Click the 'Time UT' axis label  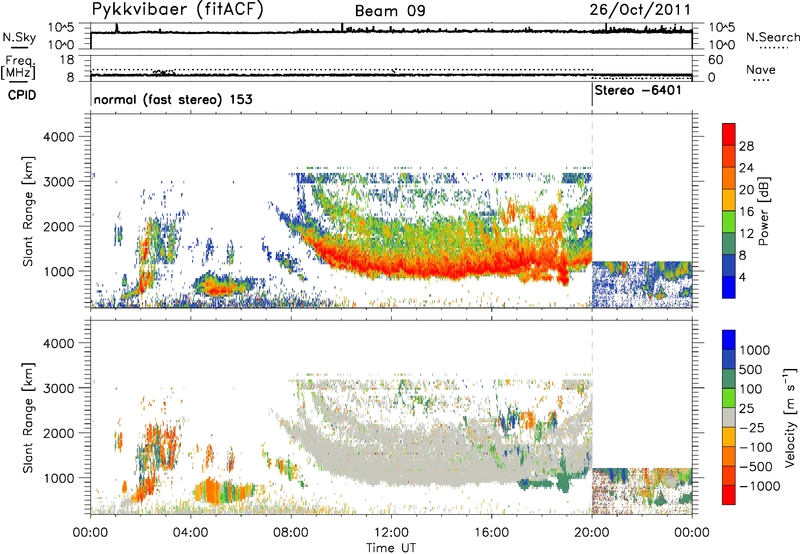[x=391, y=548]
